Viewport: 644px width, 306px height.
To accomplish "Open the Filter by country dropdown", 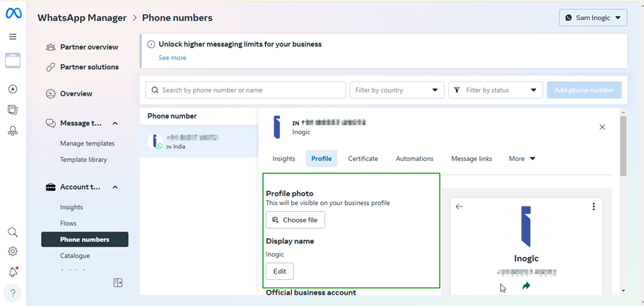I will point(397,90).
